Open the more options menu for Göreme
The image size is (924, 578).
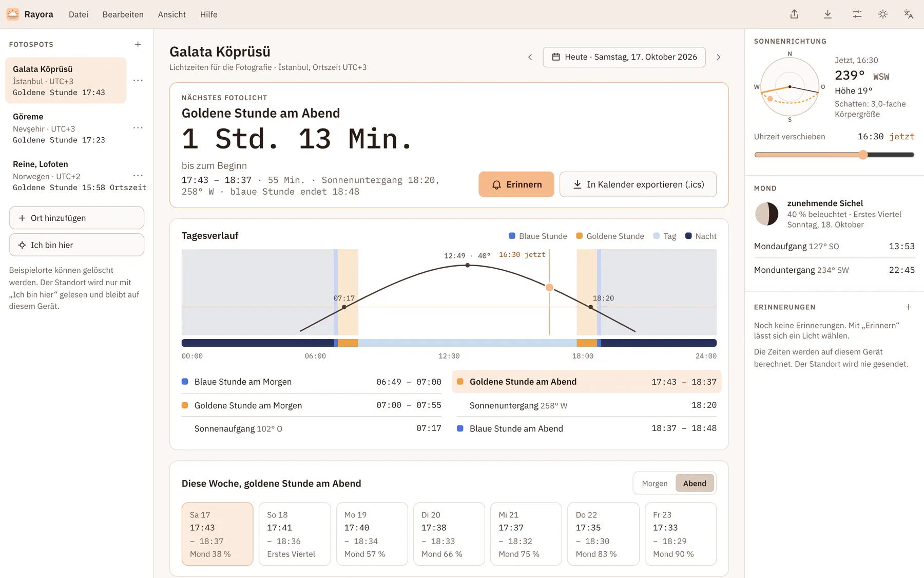pos(138,128)
